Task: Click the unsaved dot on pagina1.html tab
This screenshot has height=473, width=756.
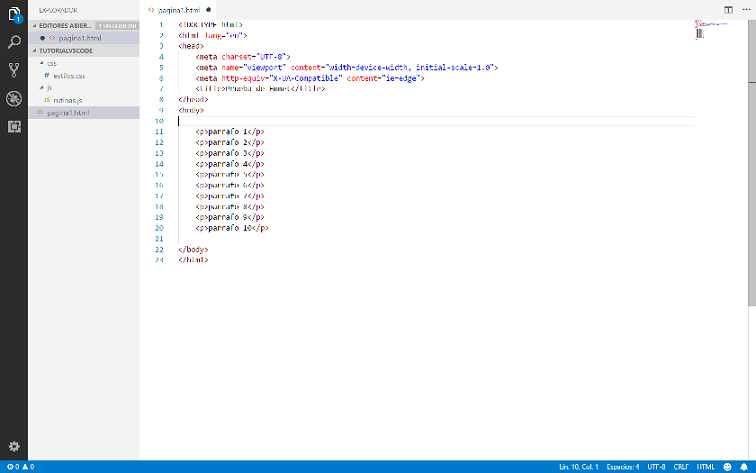Action: pos(208,10)
